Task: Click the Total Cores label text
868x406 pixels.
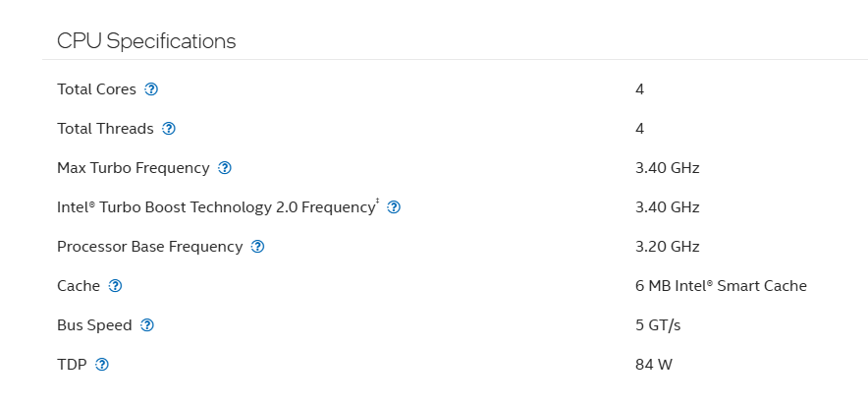Action: point(96,89)
